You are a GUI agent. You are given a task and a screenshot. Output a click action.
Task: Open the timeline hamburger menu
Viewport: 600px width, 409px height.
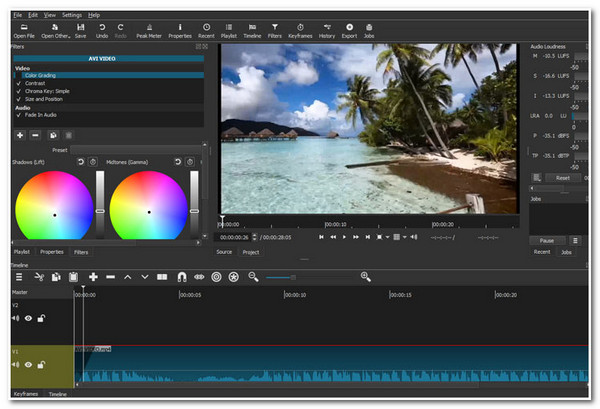tap(19, 277)
